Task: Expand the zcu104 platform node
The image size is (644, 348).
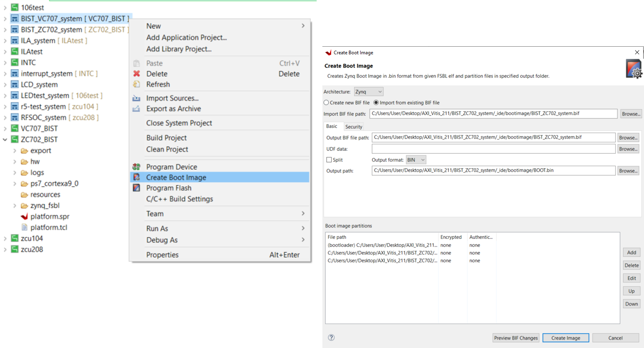Action: [5, 239]
